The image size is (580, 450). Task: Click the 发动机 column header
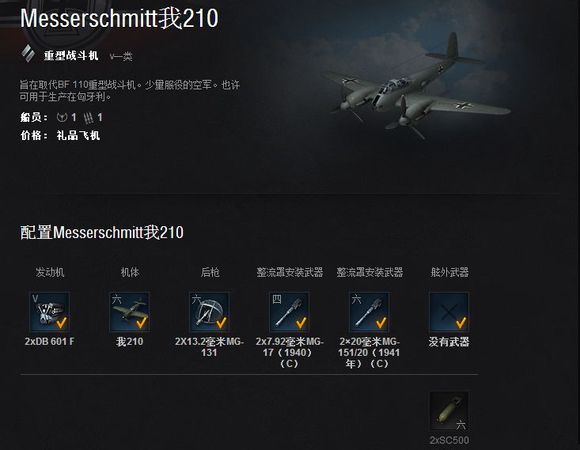click(50, 273)
